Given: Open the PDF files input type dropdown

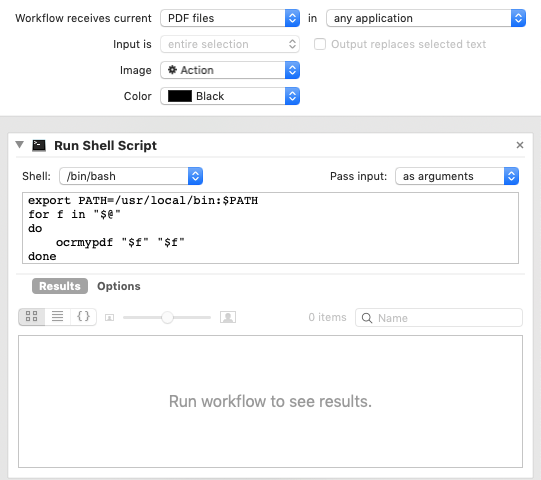Looking at the screenshot, I should click(x=230, y=18).
